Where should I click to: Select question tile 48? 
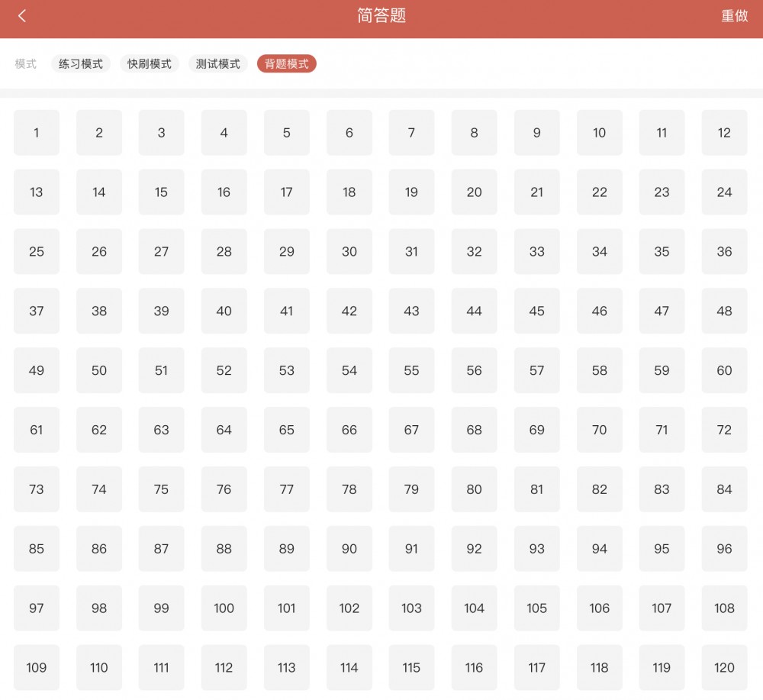[724, 311]
